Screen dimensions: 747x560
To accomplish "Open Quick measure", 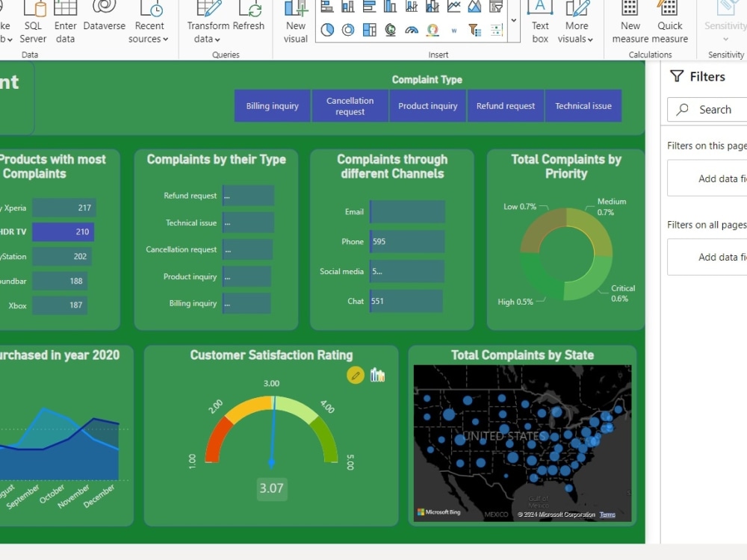I will 670,22.
